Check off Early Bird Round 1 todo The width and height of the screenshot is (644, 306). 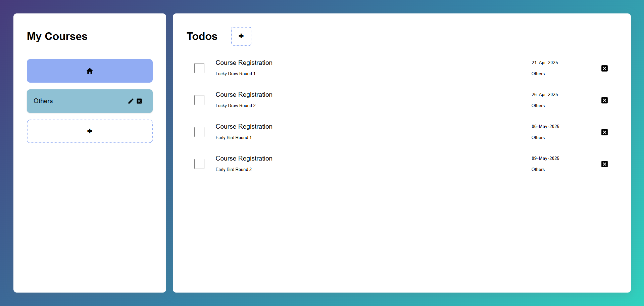click(x=199, y=132)
